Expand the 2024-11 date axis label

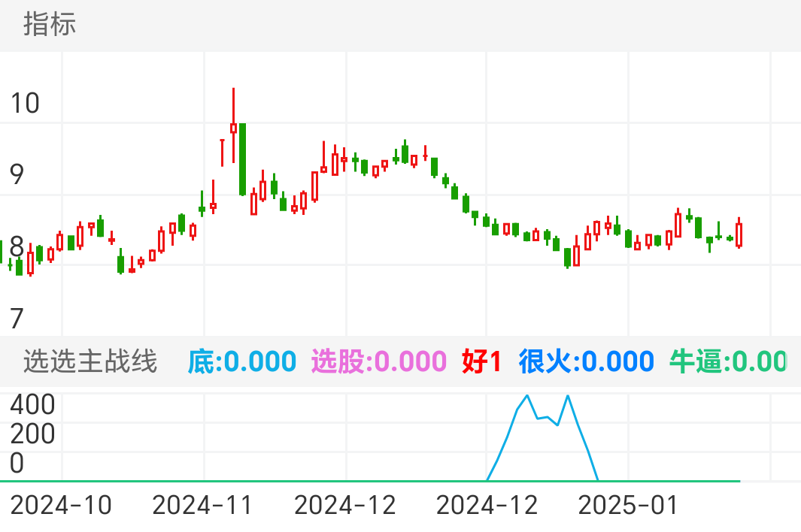pyautogui.click(x=202, y=505)
